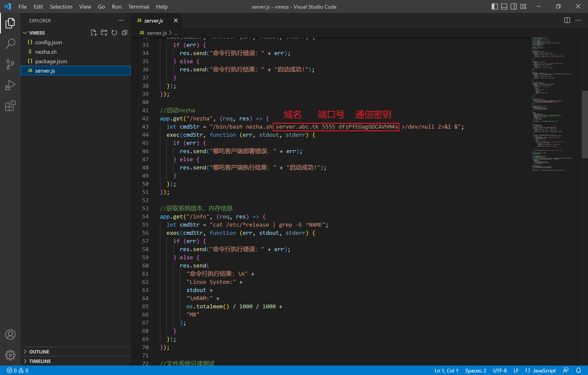This screenshot has width=588, height=375.
Task: Open the Terminal menu
Action: click(x=139, y=7)
